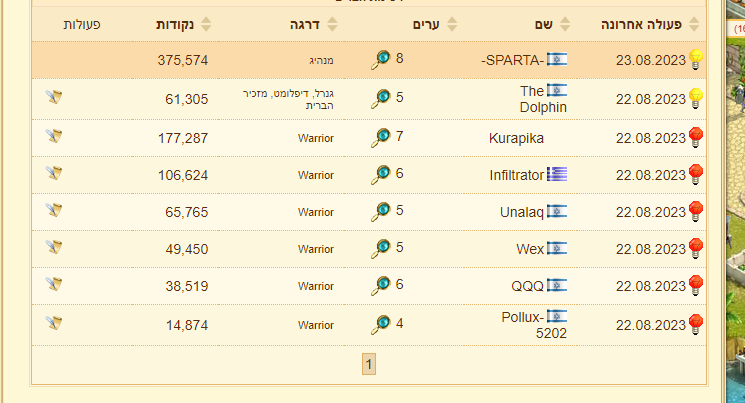Select page 1 in the pagination
745x403 pixels.
click(369, 364)
